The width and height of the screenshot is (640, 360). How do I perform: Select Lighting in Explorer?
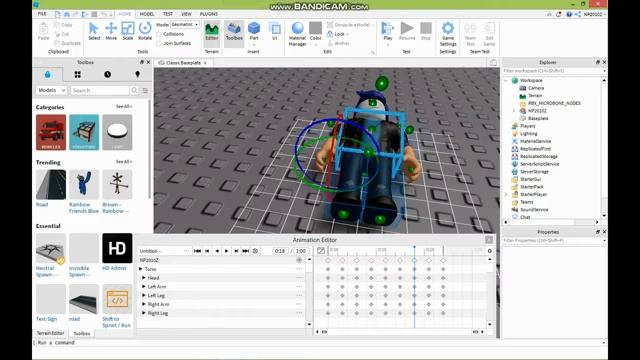(528, 133)
